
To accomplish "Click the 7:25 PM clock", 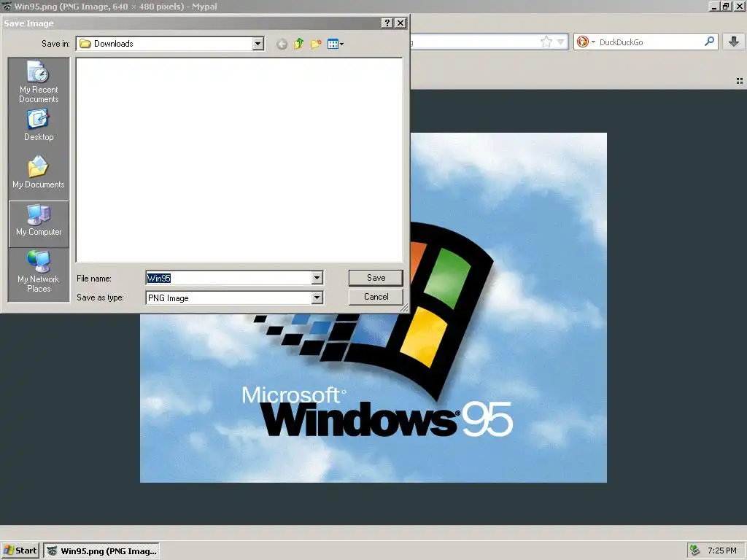I will (721, 551).
